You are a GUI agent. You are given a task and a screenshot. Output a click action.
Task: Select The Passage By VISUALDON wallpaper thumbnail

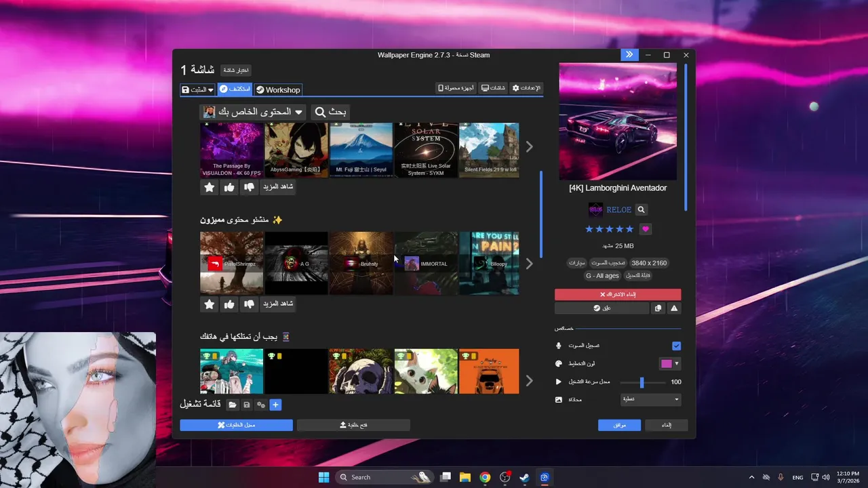coord(231,150)
